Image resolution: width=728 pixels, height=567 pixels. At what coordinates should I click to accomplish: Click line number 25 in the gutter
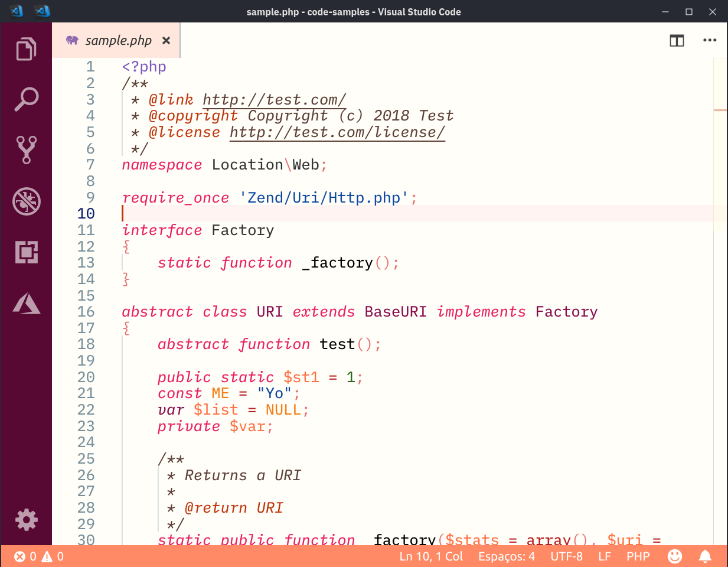click(86, 459)
